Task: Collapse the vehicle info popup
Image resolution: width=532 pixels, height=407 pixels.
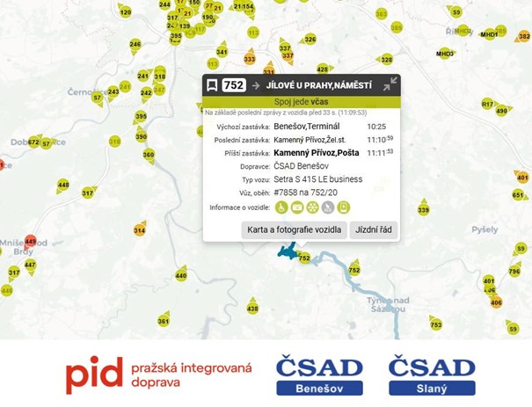Action: click(390, 84)
